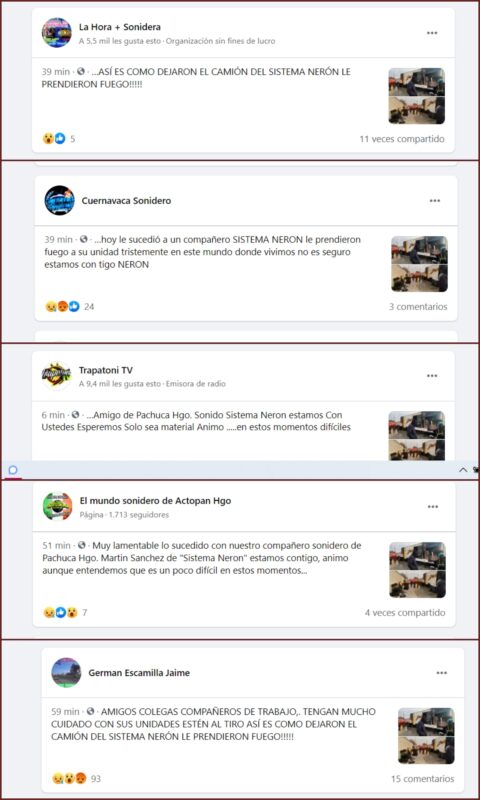Open options menu for Cuernavaca Sonidero post
Image resolution: width=480 pixels, height=800 pixels.
click(435, 201)
